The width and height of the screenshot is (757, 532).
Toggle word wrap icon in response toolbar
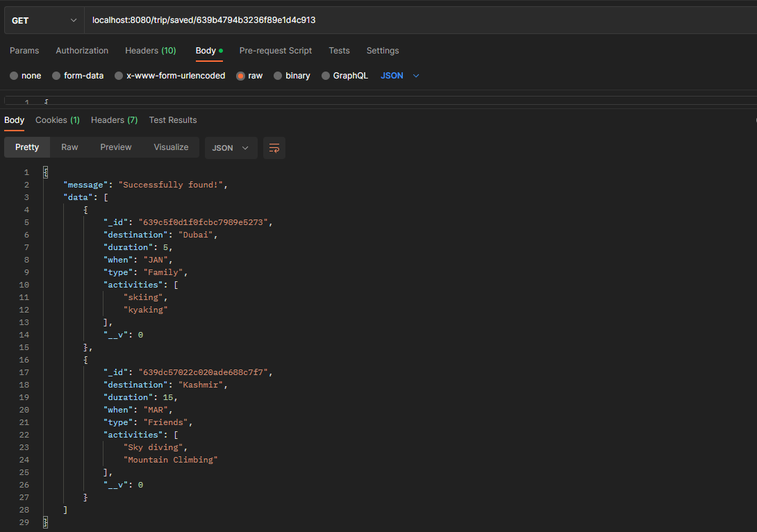pyautogui.click(x=274, y=148)
